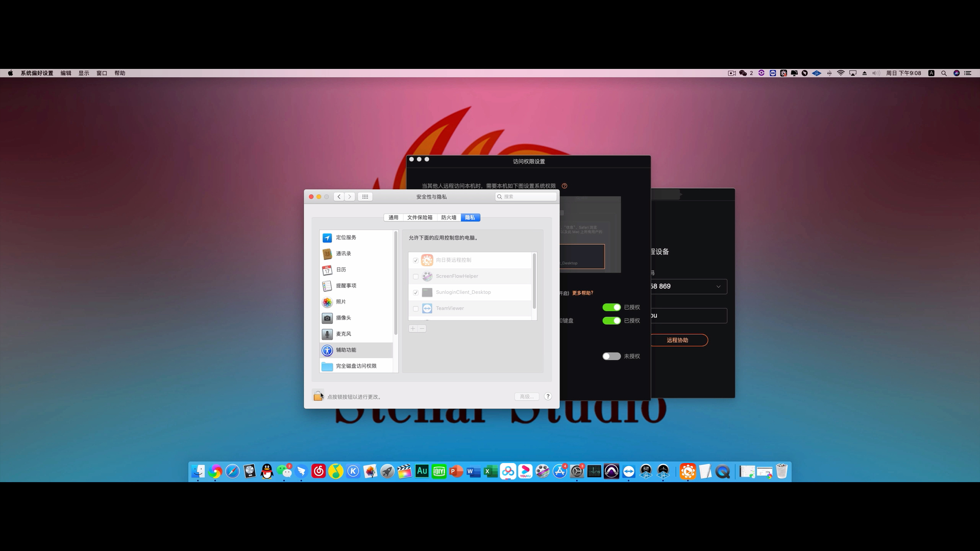Expand the dropdown next to 58 869

(x=718, y=286)
